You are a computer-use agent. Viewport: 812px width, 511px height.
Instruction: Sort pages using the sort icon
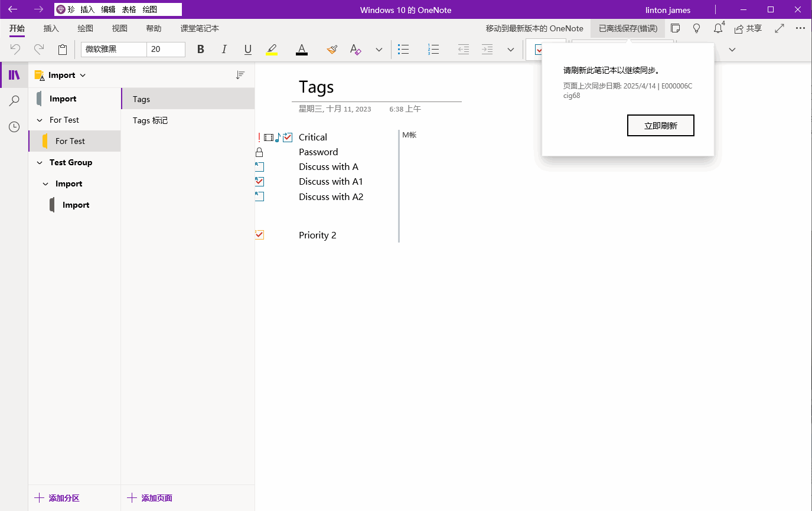click(240, 75)
